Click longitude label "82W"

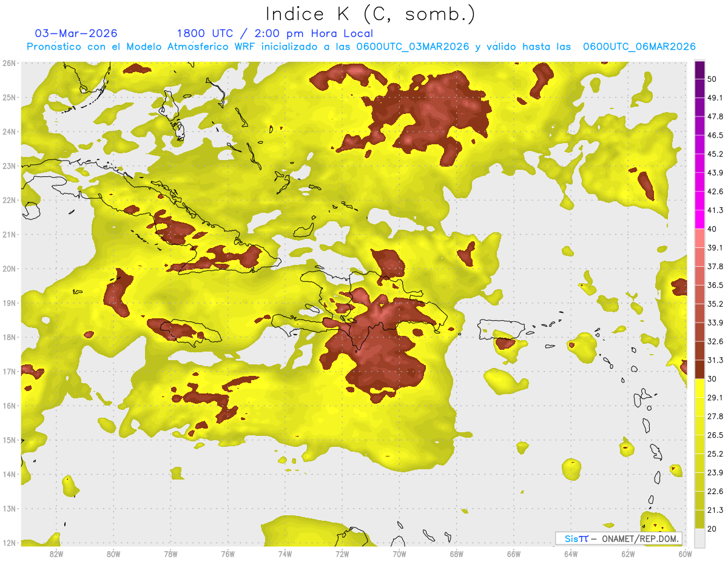point(56,554)
